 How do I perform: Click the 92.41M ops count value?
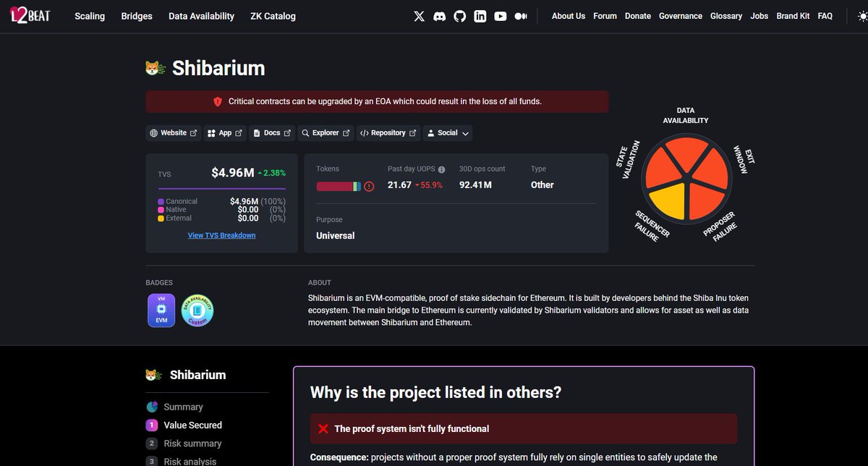pos(475,185)
